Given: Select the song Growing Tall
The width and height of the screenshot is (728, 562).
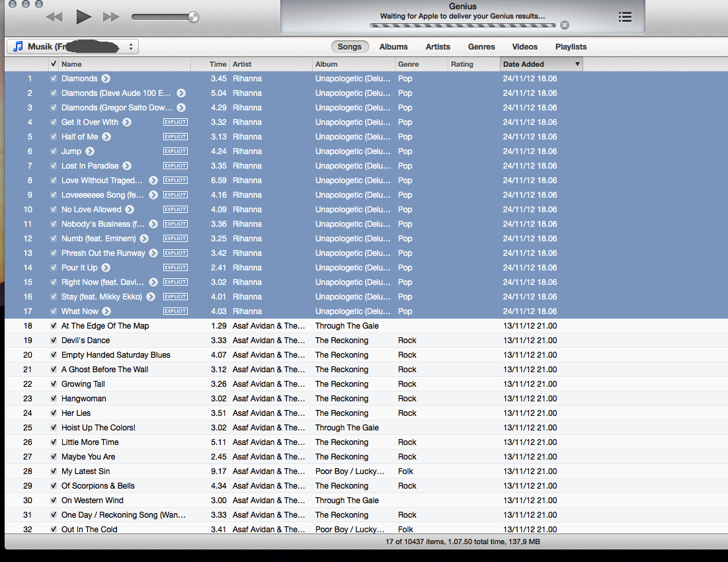Looking at the screenshot, I should [x=83, y=383].
